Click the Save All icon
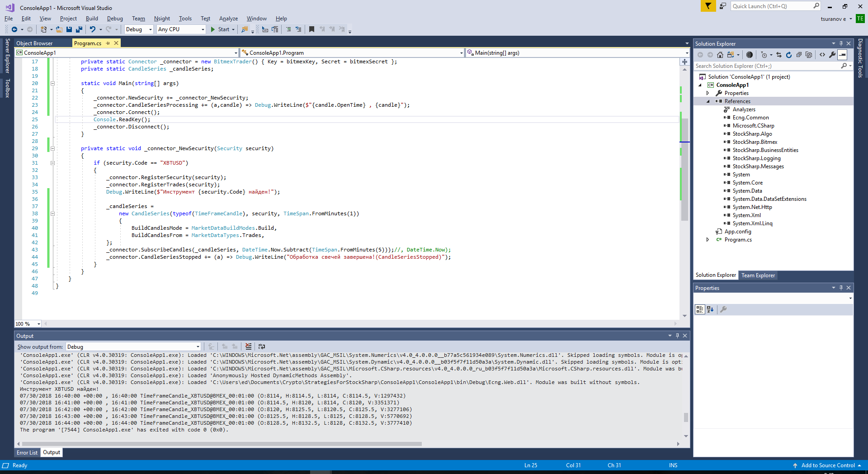The height and width of the screenshot is (474, 868). [79, 29]
